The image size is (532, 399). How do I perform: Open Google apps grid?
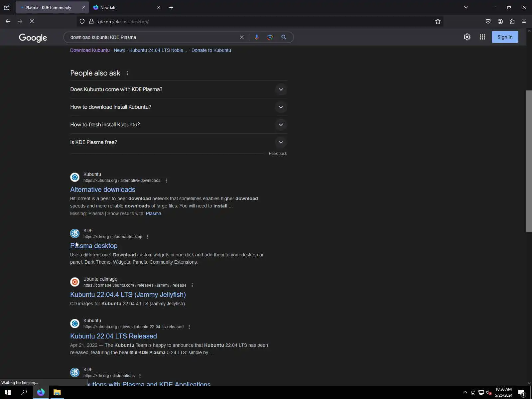[482, 37]
